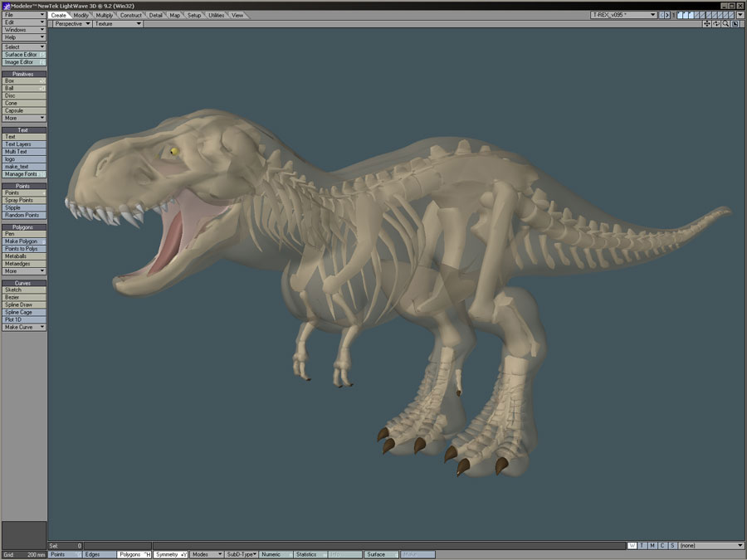Select the Box primitive tool
This screenshot has width=747, height=560.
point(24,81)
